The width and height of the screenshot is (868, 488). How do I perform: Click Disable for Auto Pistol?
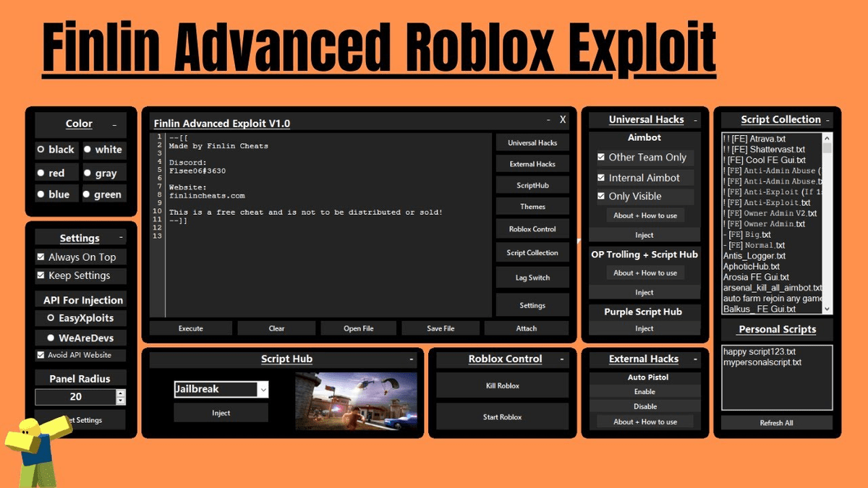click(644, 406)
